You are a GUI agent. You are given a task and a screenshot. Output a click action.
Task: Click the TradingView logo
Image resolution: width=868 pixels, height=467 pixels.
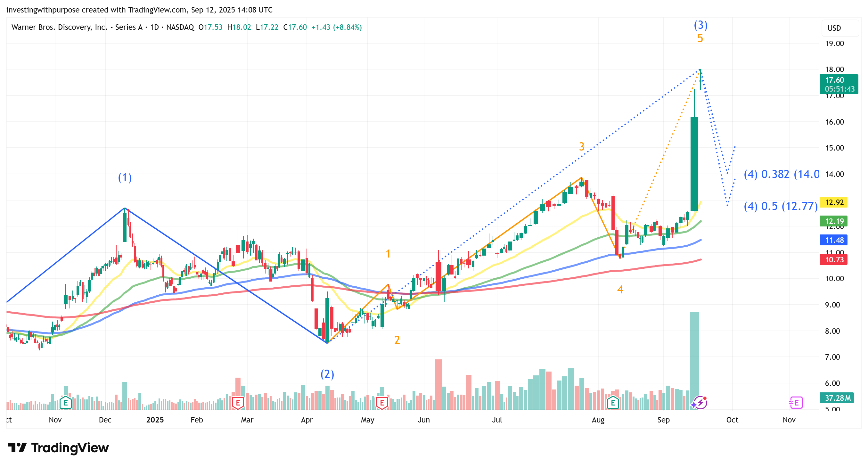[x=58, y=448]
